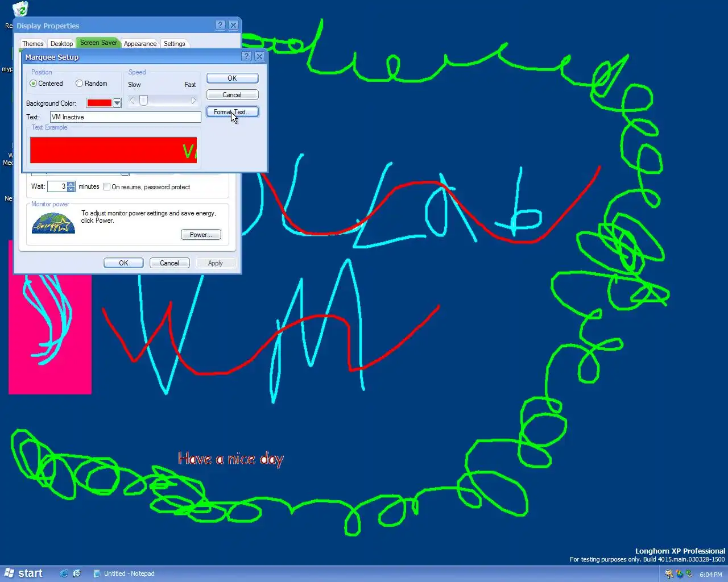Switch to the Desktop tab

pyautogui.click(x=61, y=44)
